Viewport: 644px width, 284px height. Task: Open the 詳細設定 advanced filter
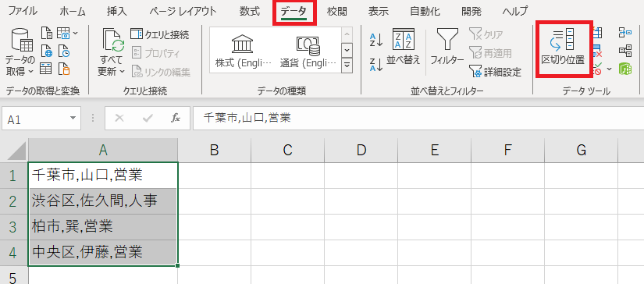click(496, 73)
